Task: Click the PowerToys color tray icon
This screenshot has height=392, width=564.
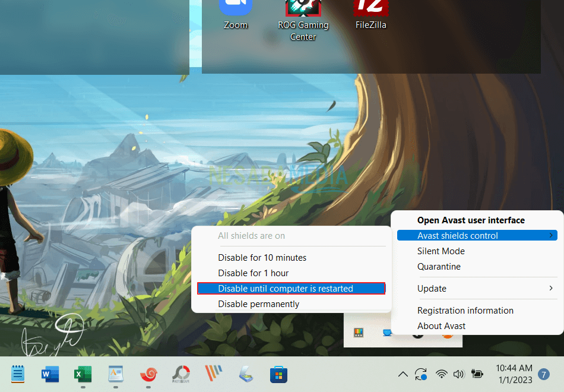Action: (x=358, y=333)
